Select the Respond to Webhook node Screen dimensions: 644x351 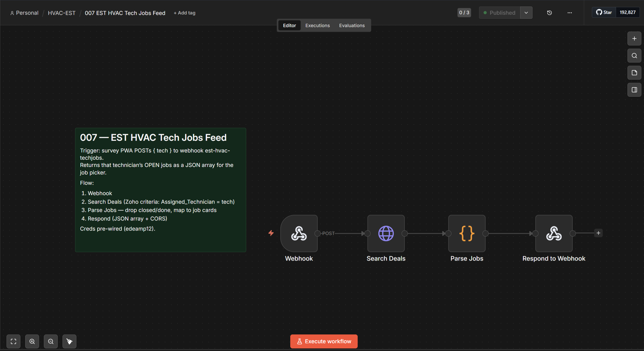[554, 233]
